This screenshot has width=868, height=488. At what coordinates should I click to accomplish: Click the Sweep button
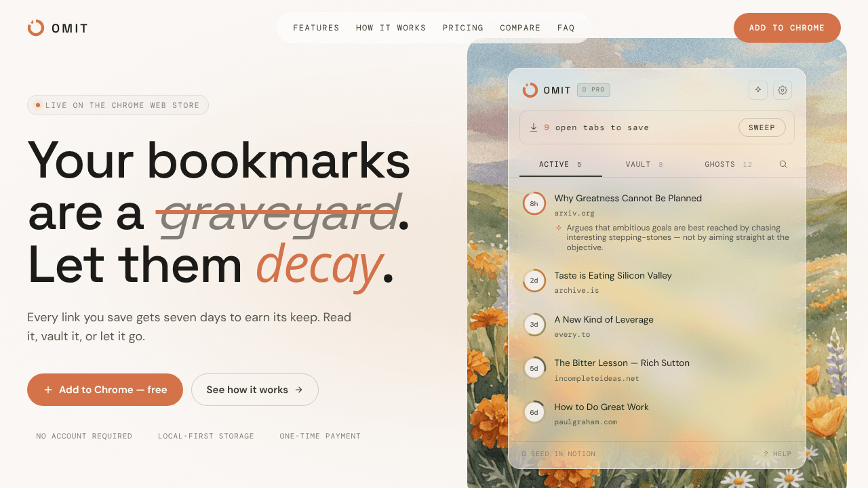pyautogui.click(x=762, y=127)
